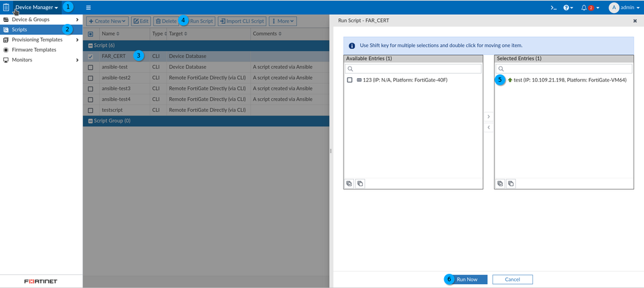This screenshot has height=288, width=644.
Task: Click the ansible-test3 script name
Action: pyautogui.click(x=116, y=88)
